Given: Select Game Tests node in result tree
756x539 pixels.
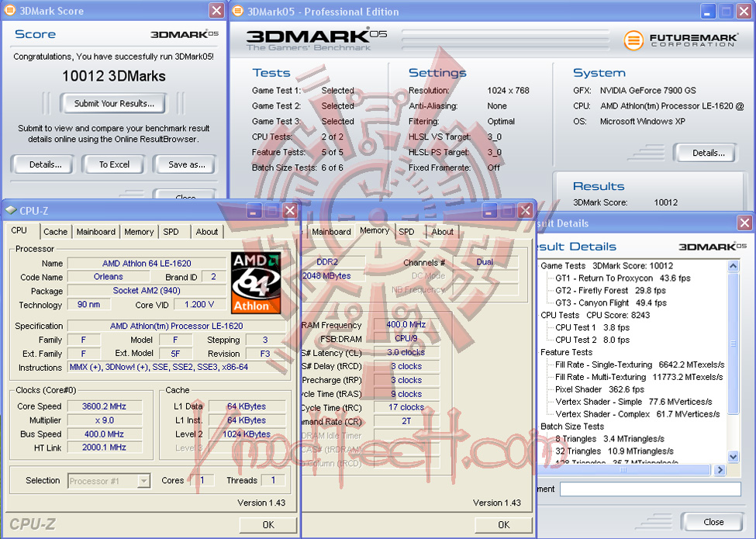Looking at the screenshot, I should [606, 266].
